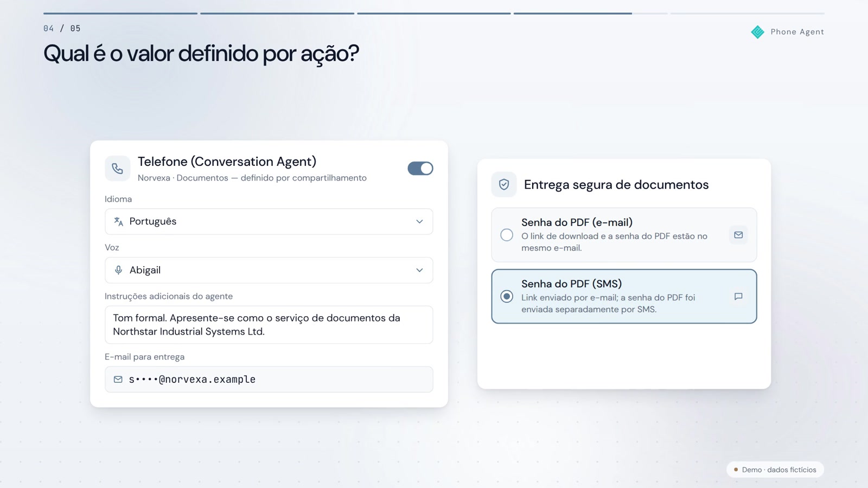
Task: Click the 'Voz' field label
Action: click(x=112, y=247)
